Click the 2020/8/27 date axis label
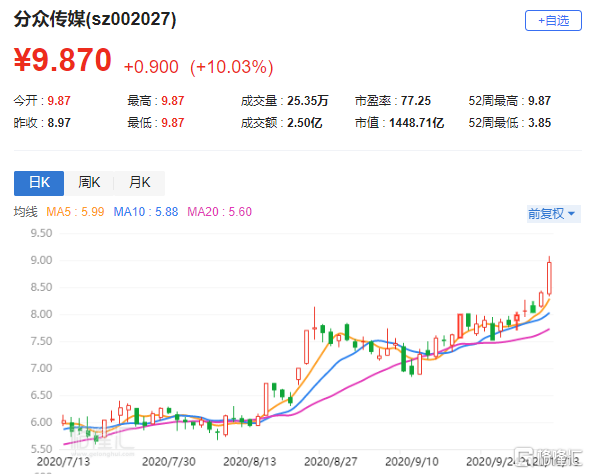 point(331,462)
